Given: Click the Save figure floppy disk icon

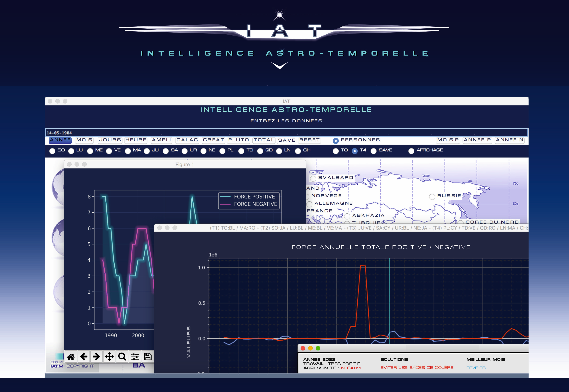Looking at the screenshot, I should 148,357.
